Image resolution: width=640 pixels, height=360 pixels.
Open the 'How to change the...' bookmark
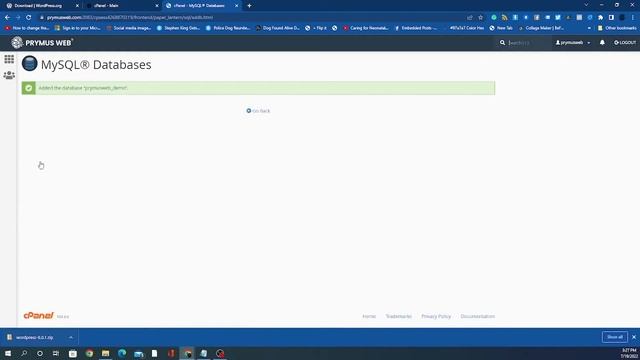pyautogui.click(x=27, y=28)
